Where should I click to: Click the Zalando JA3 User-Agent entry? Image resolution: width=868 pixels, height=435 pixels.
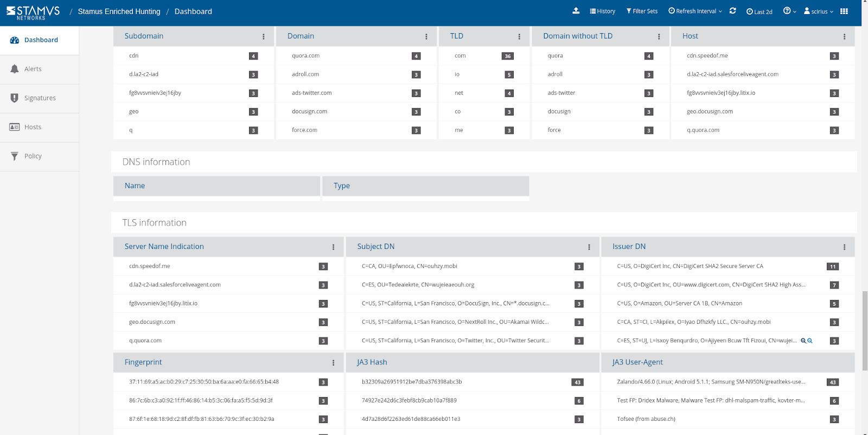pyautogui.click(x=711, y=382)
